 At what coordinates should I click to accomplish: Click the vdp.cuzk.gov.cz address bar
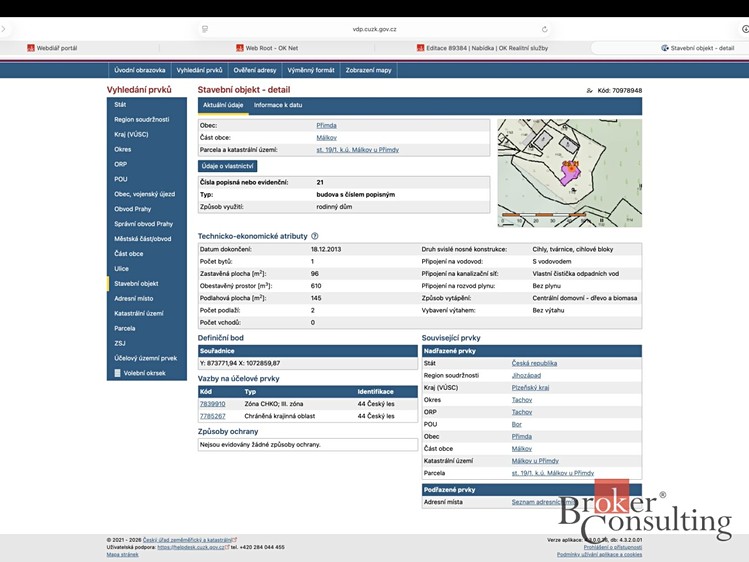tap(374, 29)
